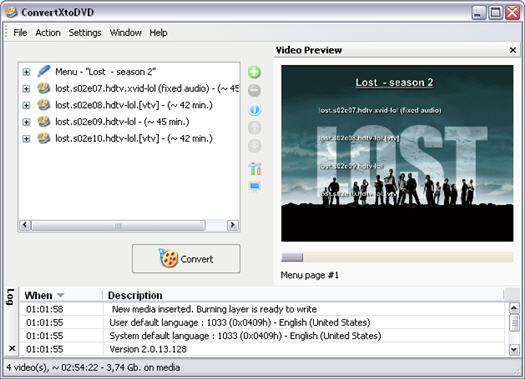Click status bar "4 video(s)" summary text

point(93,368)
